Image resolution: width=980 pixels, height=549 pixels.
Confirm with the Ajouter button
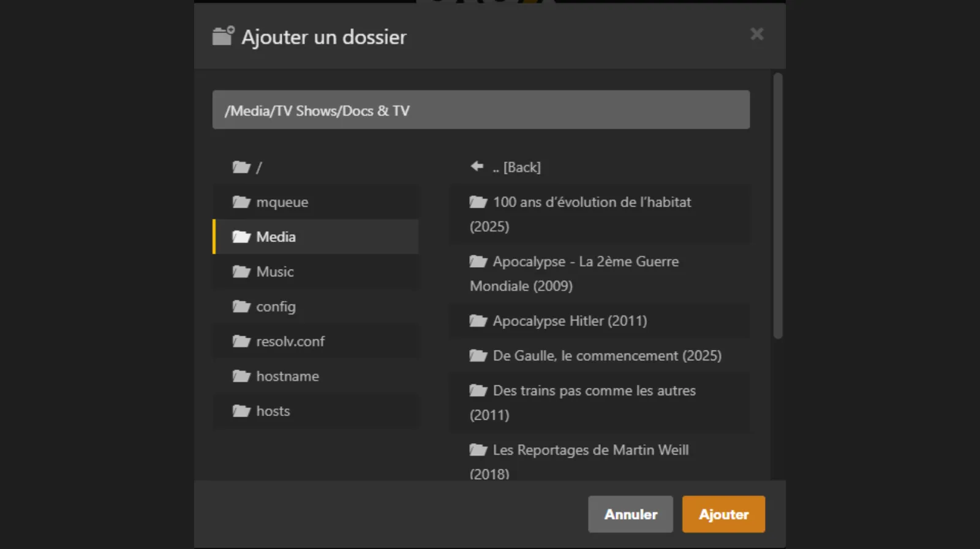tap(723, 514)
